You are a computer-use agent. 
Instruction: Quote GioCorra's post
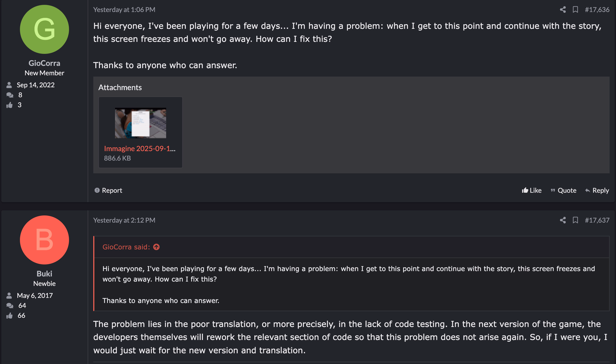point(564,190)
